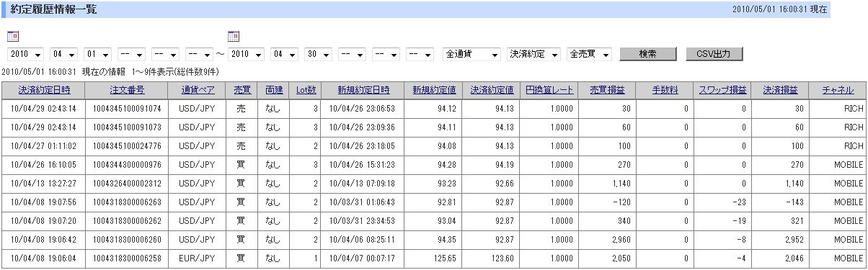Open start day dropdown showing 01
The image size is (868, 270).
coord(97,54)
